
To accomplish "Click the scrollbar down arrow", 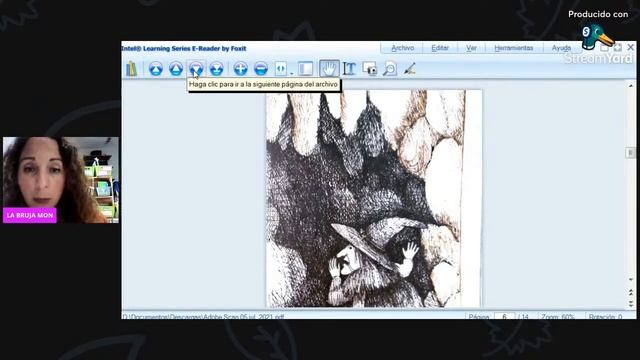I will coord(631,280).
